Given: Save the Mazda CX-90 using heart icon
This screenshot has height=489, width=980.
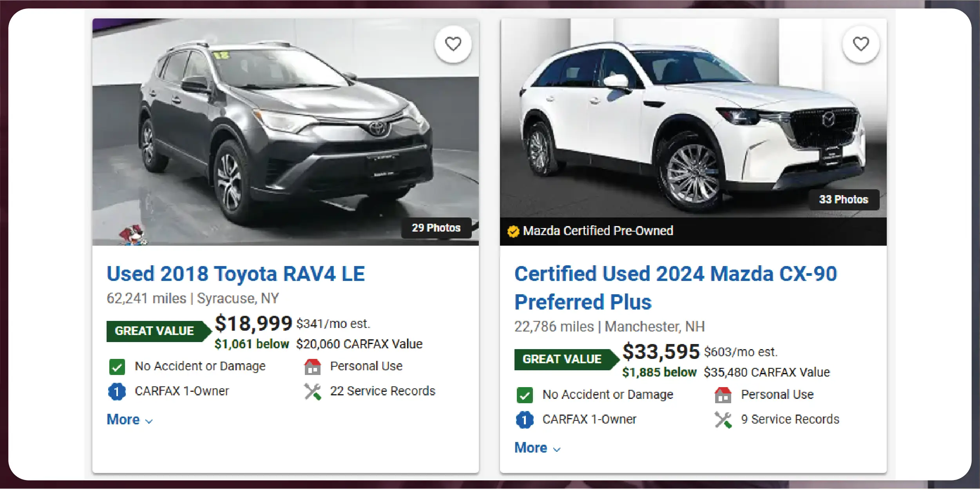Looking at the screenshot, I should (x=860, y=44).
